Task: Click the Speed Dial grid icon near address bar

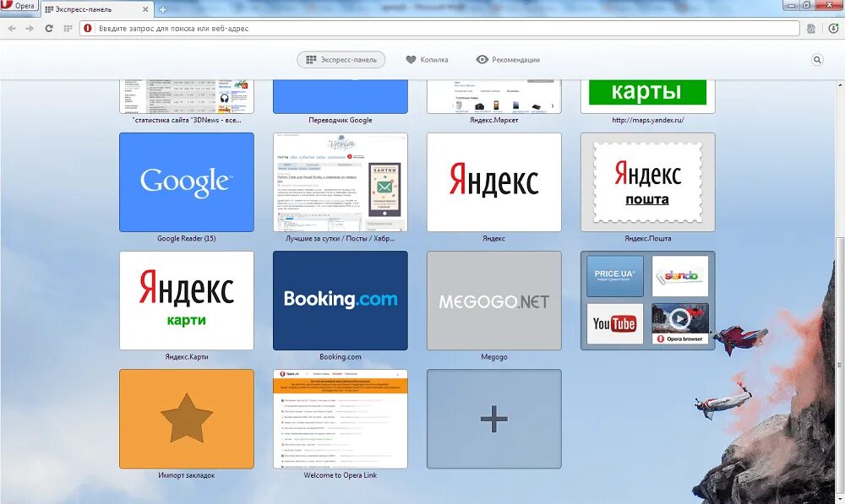Action: tap(69, 27)
